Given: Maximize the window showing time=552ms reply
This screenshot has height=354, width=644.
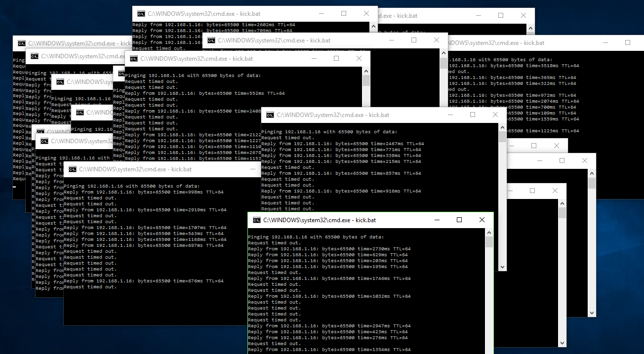Looking at the screenshot, I should (x=336, y=58).
